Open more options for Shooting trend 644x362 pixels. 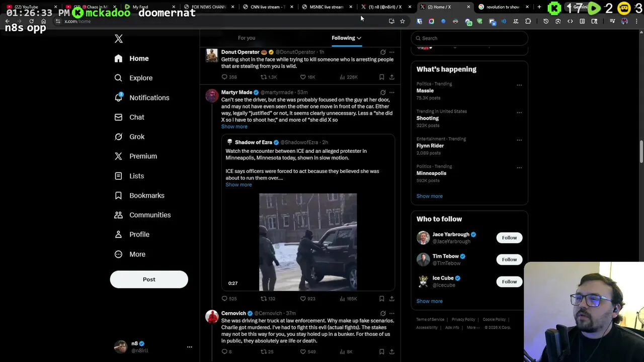[519, 113]
